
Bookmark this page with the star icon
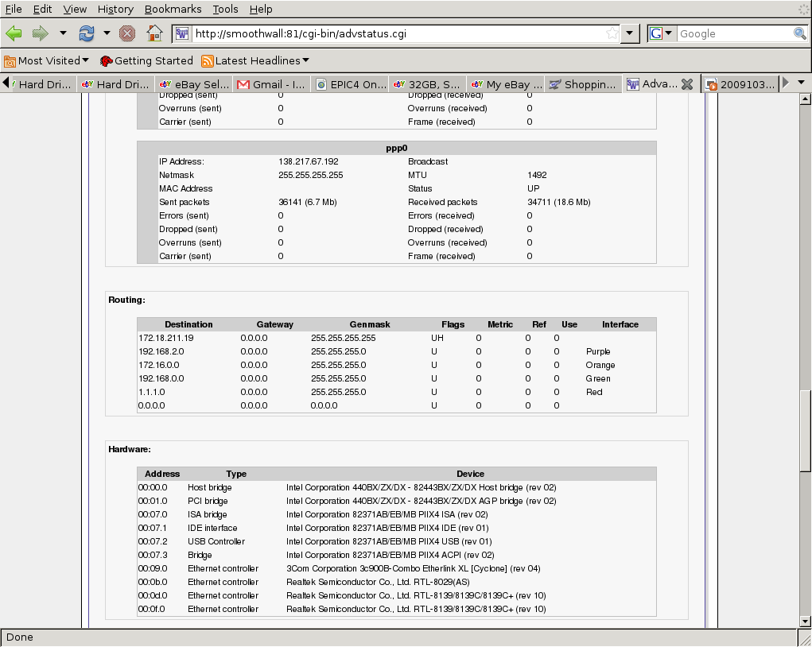pyautogui.click(x=612, y=33)
